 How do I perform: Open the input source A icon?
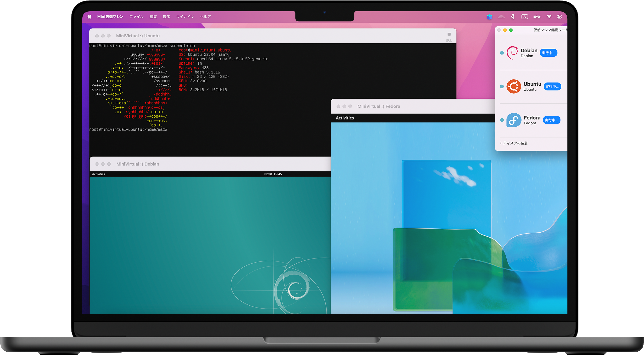tap(525, 17)
